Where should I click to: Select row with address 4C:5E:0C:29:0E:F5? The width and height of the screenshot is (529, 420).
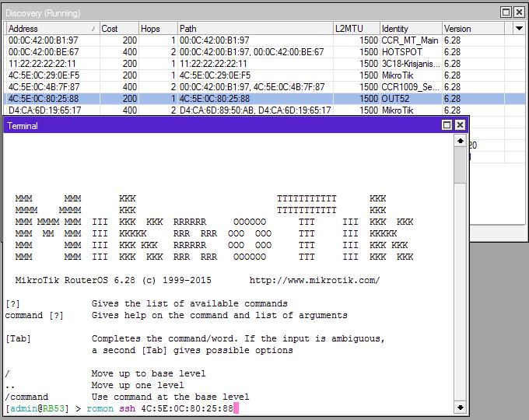(x=266, y=75)
